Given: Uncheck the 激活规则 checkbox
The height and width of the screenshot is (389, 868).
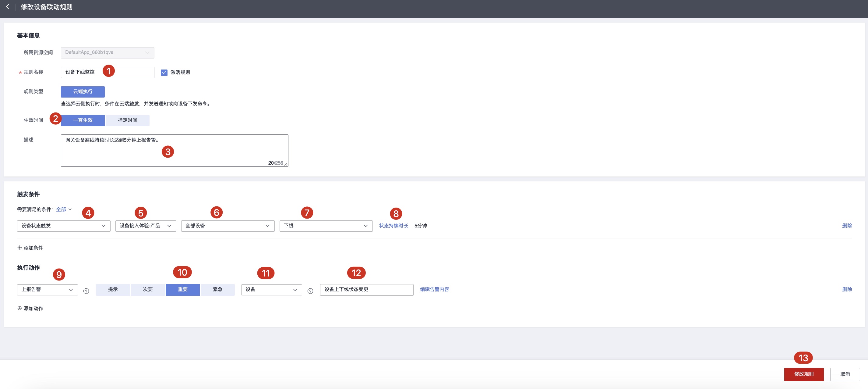Looking at the screenshot, I should pos(164,73).
